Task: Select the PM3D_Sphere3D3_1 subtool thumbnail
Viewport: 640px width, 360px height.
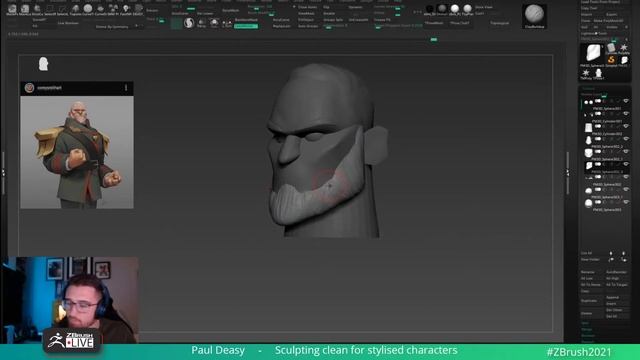Action: [x=588, y=191]
